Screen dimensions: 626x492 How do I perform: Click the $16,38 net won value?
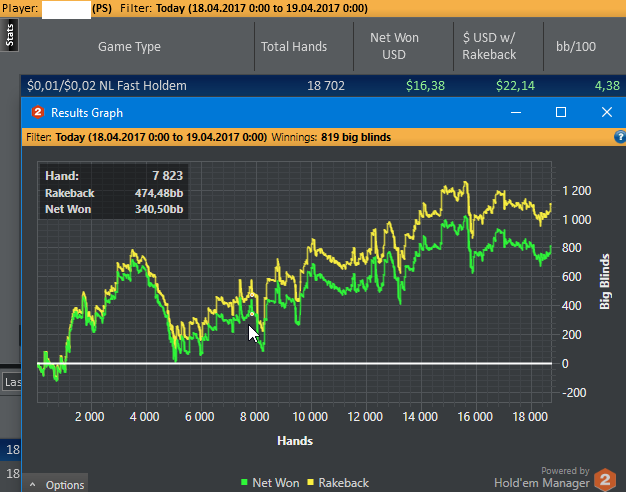tap(425, 85)
